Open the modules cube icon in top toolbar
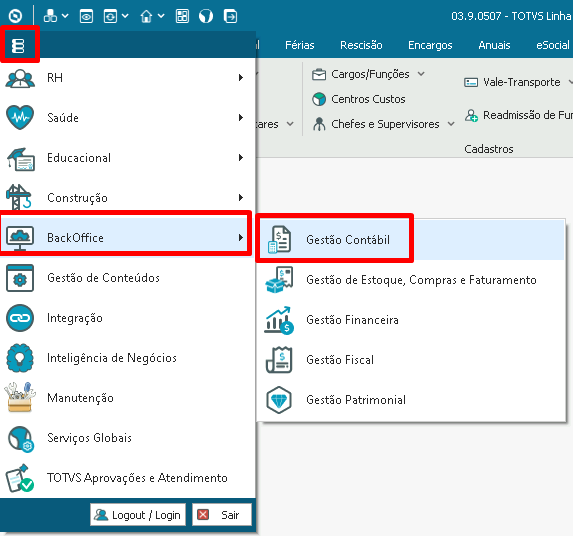 [50, 16]
